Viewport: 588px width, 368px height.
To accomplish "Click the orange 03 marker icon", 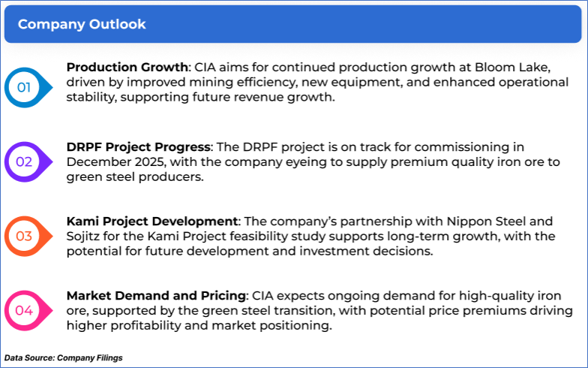I will point(24,236).
